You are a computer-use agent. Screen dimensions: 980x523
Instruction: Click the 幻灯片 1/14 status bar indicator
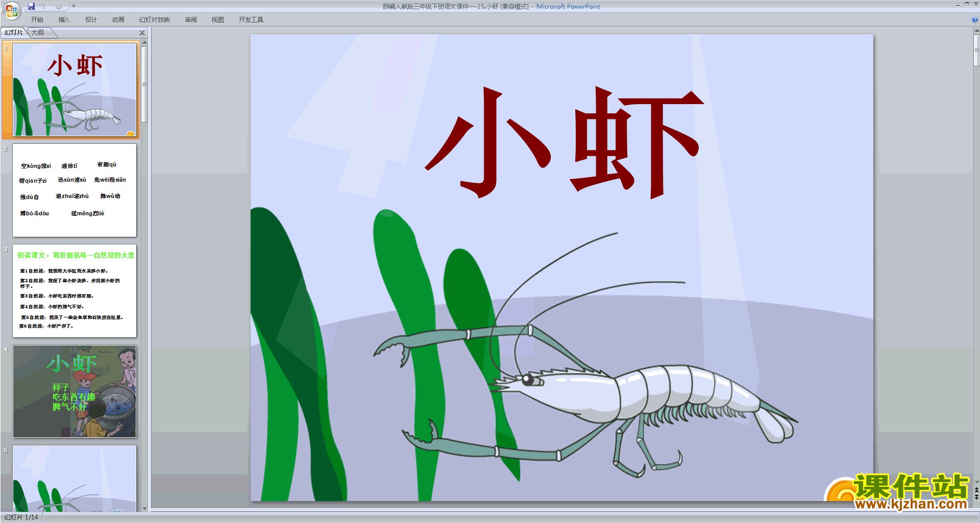click(21, 517)
